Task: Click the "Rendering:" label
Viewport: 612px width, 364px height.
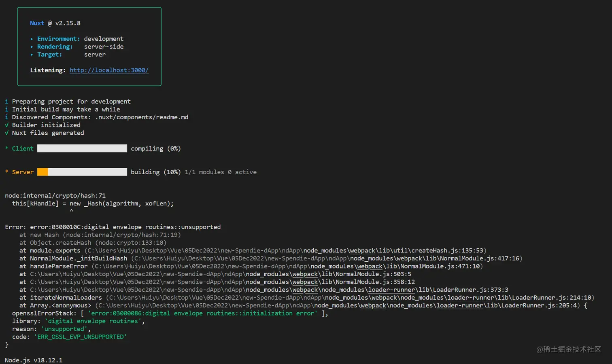Action: point(55,47)
